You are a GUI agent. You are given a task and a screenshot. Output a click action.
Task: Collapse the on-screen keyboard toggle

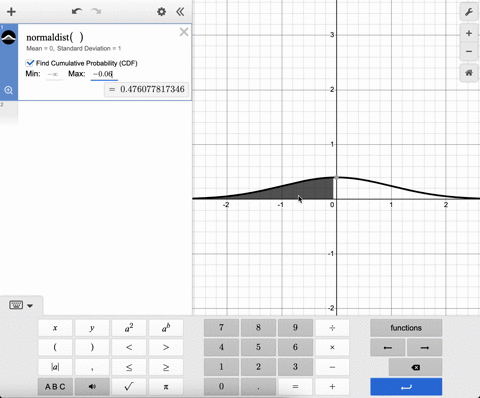pyautogui.click(x=21, y=305)
